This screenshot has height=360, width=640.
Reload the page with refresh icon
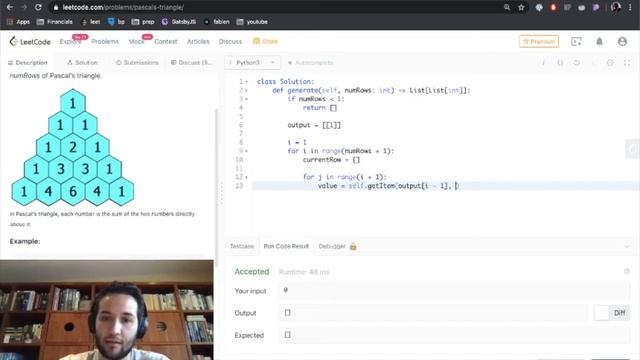38,7
